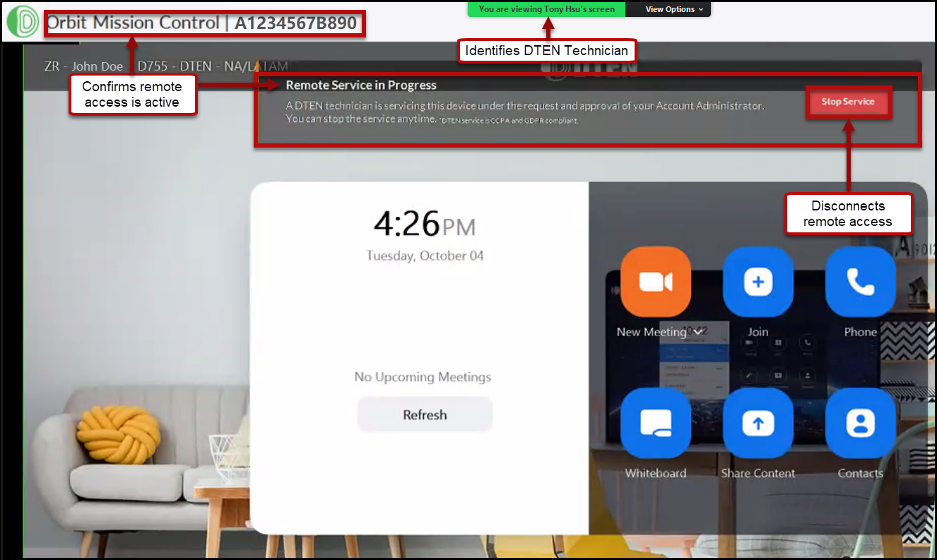This screenshot has width=937, height=560.
Task: Open the Contacts icon
Action: pos(860,423)
